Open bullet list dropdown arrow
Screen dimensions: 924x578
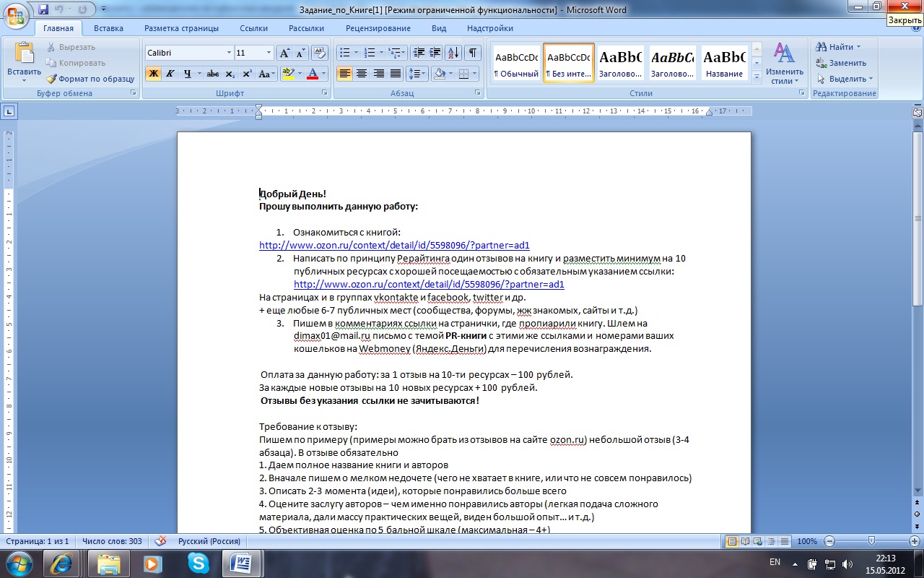point(356,53)
